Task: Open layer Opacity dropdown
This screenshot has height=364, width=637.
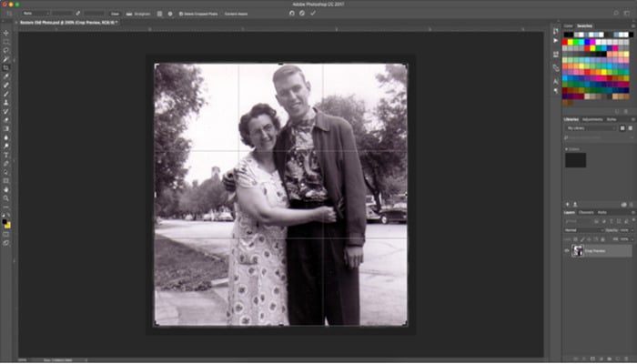Action: (632, 230)
